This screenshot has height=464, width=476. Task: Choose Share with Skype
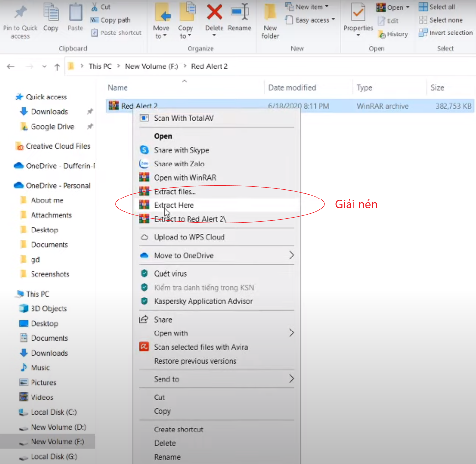217,150
